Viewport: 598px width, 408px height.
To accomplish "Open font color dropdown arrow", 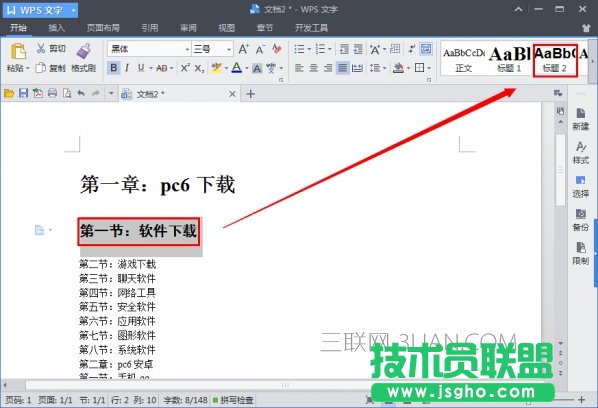I will click(247, 68).
